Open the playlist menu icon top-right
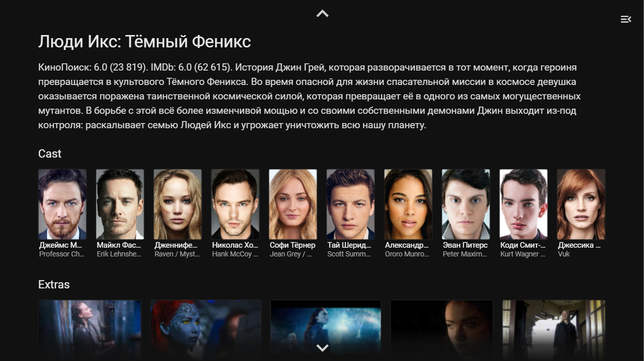Screen dimensions: 644x361 click(x=625, y=20)
